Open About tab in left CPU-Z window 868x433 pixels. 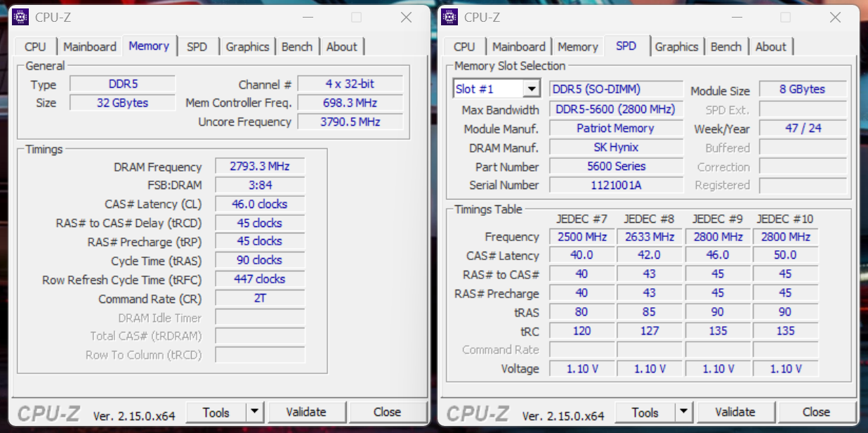tap(342, 47)
